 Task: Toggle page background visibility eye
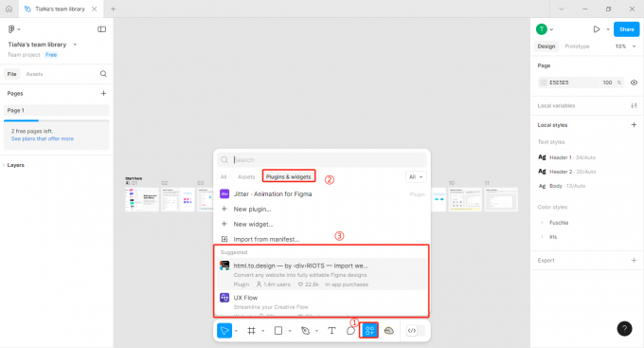click(x=634, y=82)
